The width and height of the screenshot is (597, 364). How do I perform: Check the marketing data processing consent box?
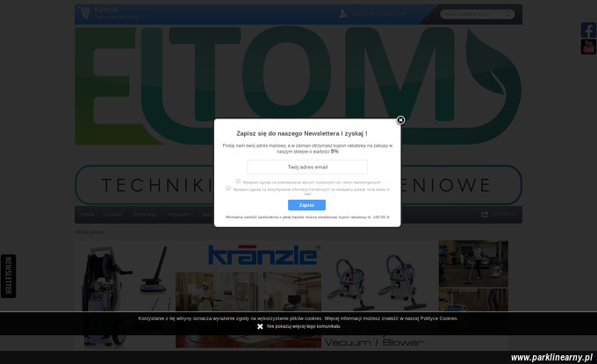(238, 181)
